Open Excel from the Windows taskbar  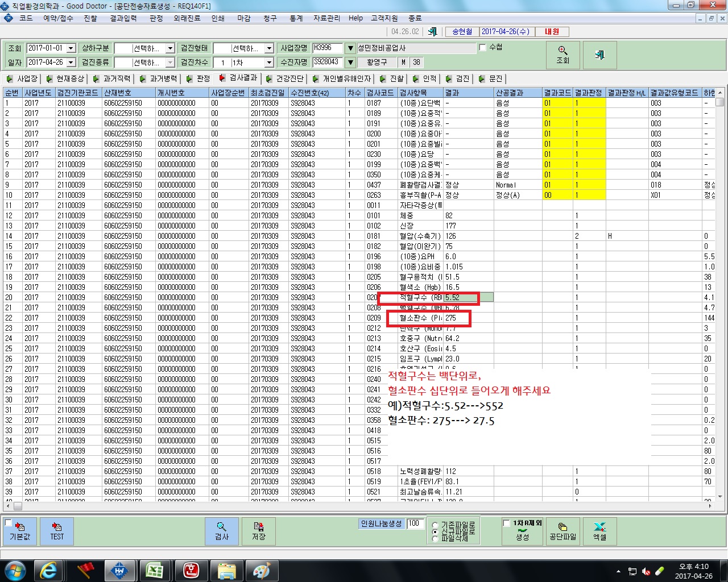(x=155, y=571)
